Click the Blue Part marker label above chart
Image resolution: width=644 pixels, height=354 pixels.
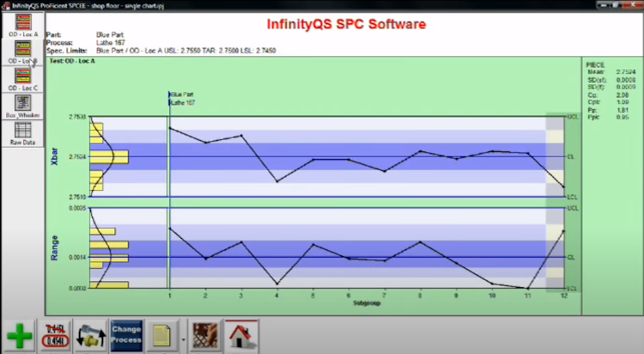181,95
